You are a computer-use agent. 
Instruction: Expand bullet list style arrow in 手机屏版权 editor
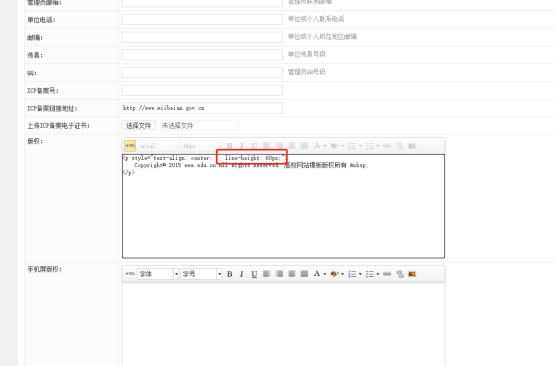[x=378, y=274]
